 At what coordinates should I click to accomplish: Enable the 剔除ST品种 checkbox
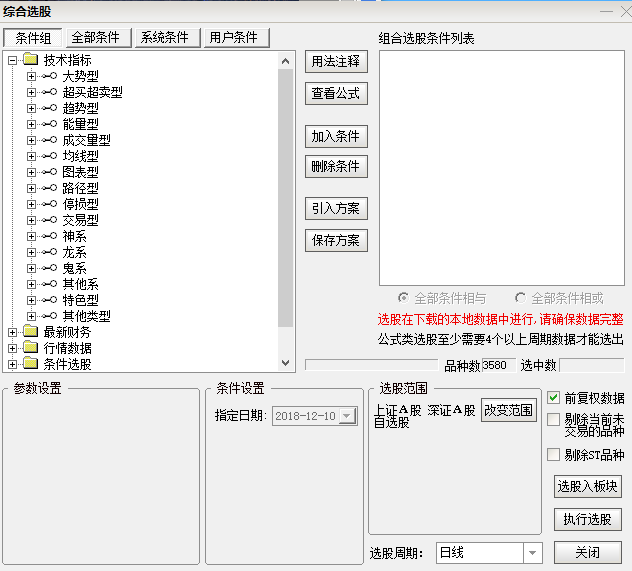point(554,455)
